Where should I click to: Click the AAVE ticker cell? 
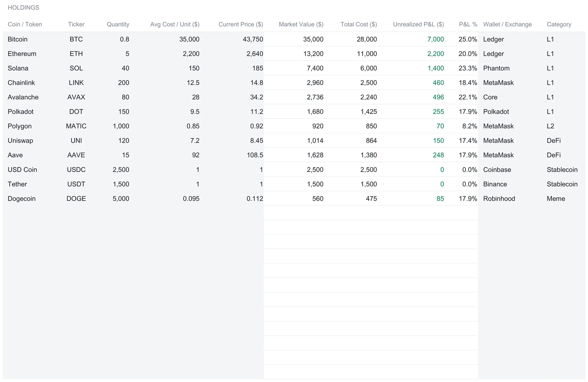(76, 155)
